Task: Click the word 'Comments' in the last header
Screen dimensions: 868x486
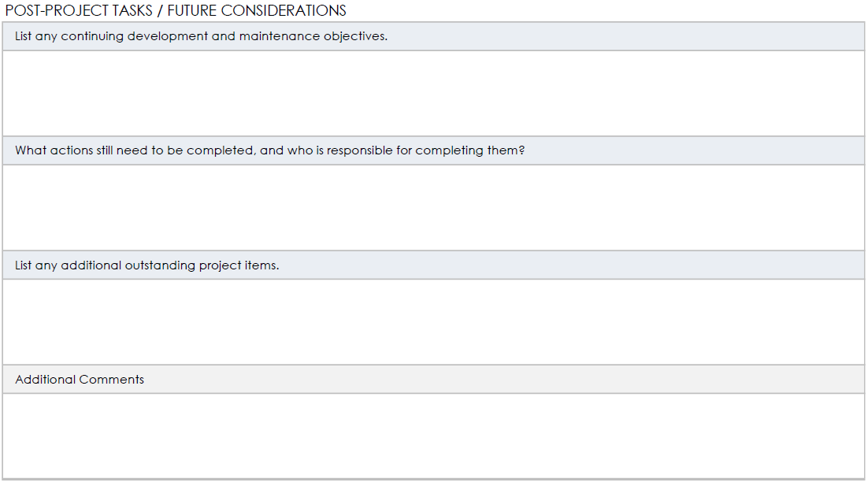Action: (x=111, y=380)
